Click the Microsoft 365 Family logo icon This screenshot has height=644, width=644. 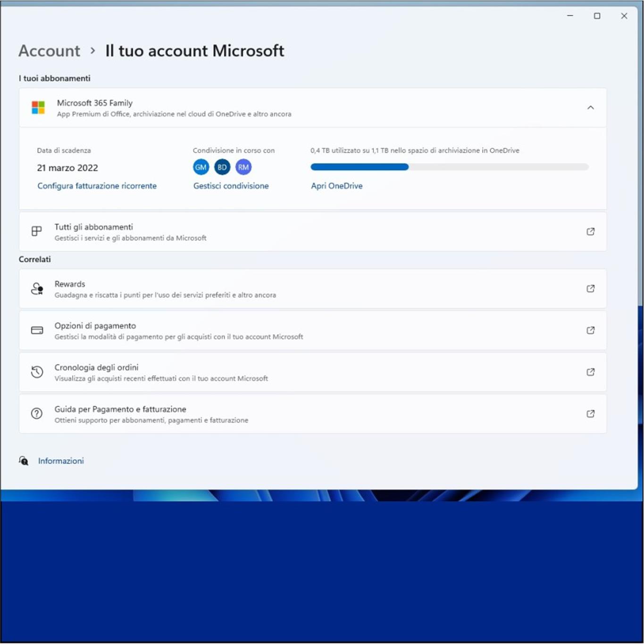(x=38, y=107)
